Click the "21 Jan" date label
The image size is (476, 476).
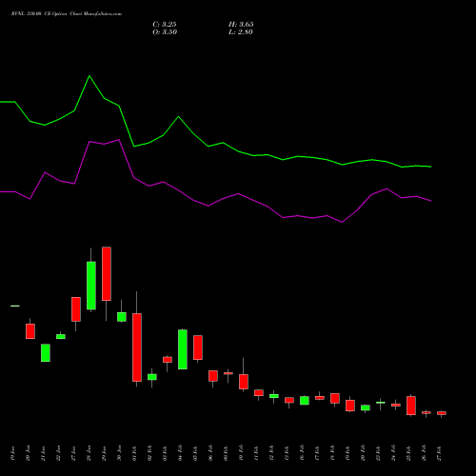pyautogui.click(x=43, y=453)
